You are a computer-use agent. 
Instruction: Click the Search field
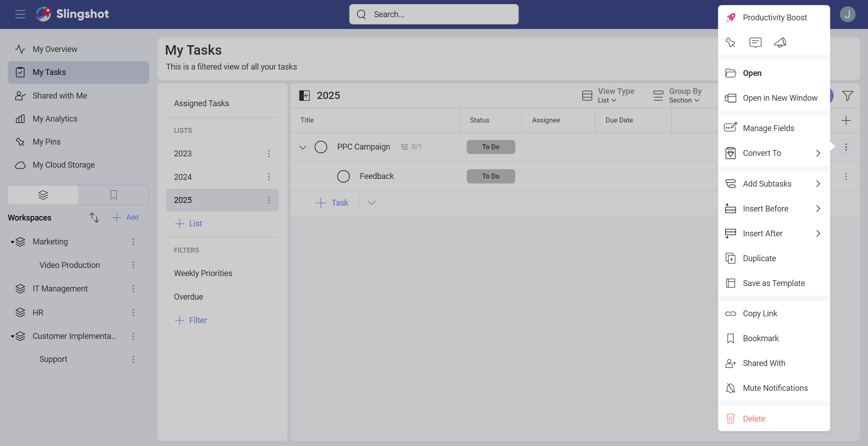coord(434,14)
